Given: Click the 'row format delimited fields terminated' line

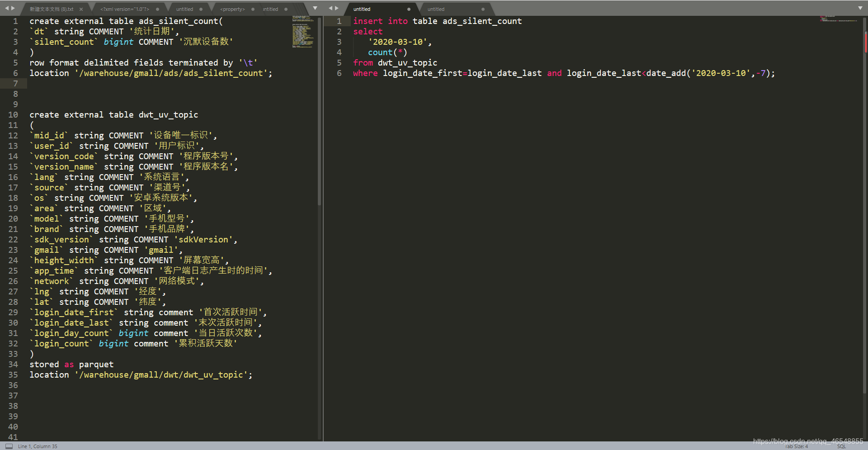Looking at the screenshot, I should pyautogui.click(x=144, y=63).
